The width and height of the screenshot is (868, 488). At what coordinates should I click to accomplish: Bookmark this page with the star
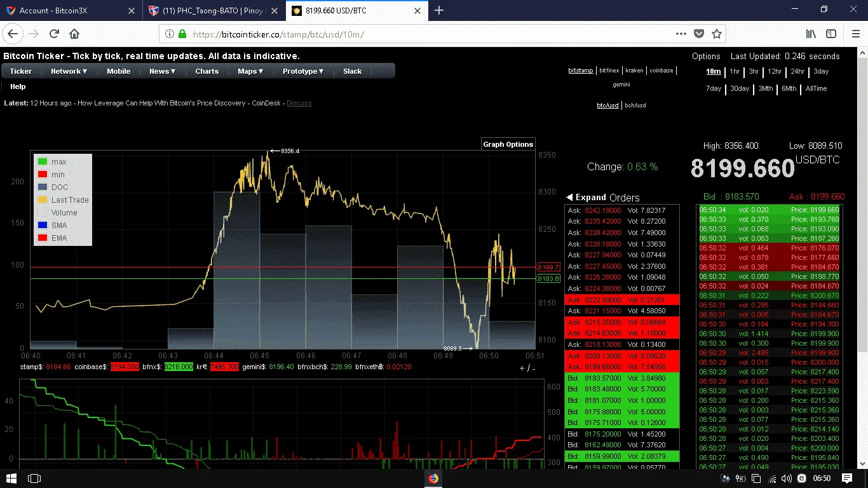click(x=717, y=34)
